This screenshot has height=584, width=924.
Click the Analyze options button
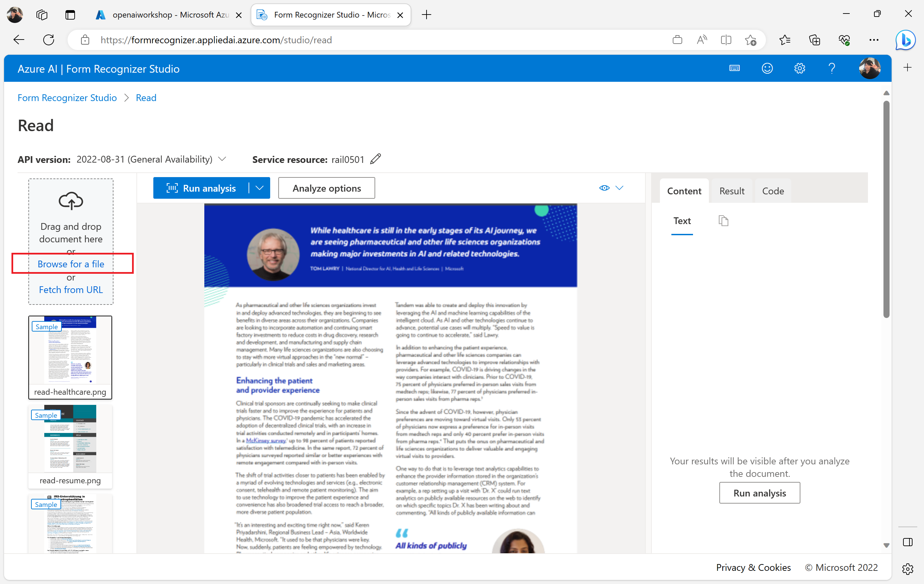326,188
